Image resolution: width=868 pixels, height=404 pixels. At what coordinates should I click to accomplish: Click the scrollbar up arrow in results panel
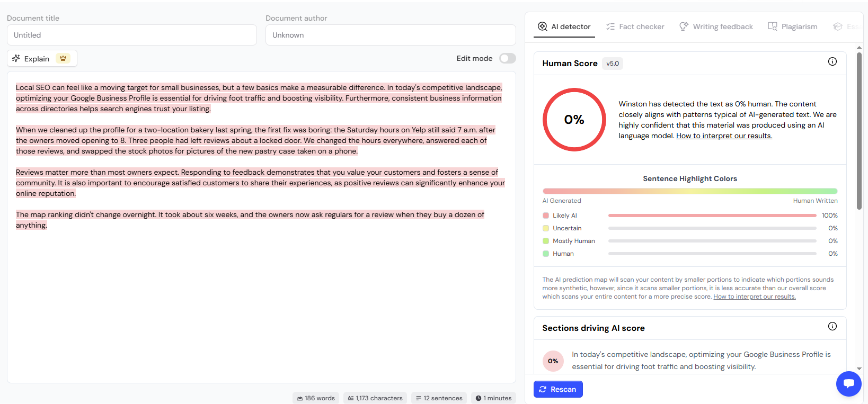859,47
